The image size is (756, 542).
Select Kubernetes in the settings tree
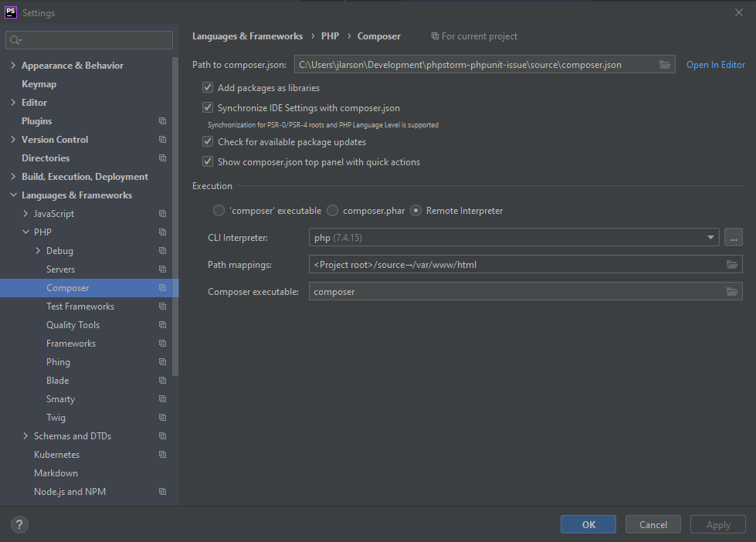pyautogui.click(x=57, y=455)
